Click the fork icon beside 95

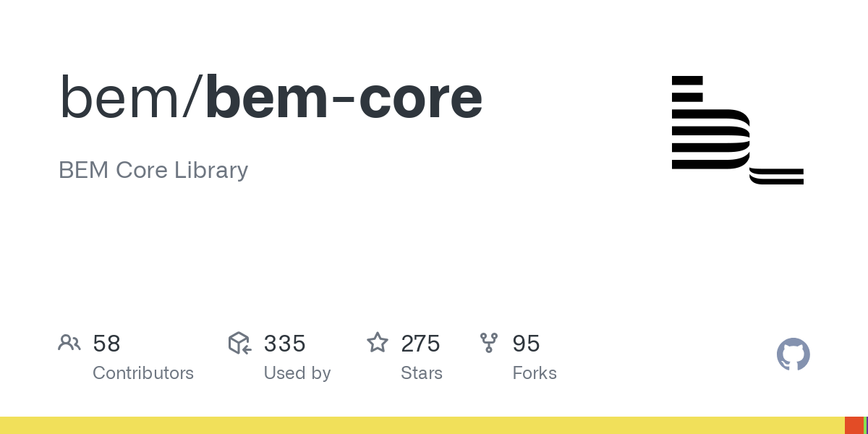(489, 343)
